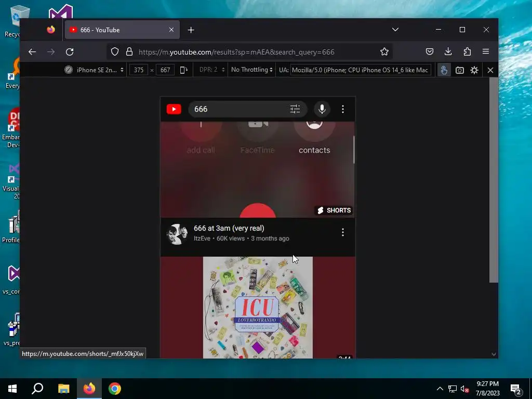Open the No Throttling dropdown
Image resolution: width=532 pixels, height=399 pixels.
pos(251,70)
